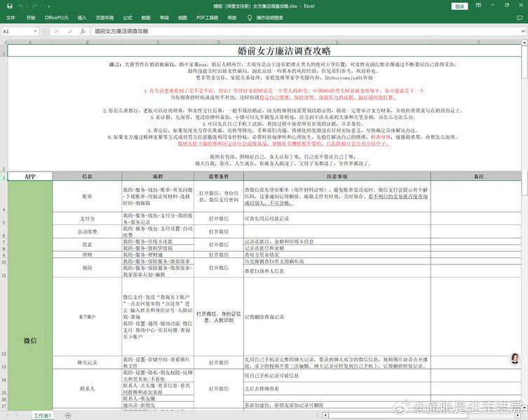The width and height of the screenshot is (528, 420).
Task: Select row 3 header number
Action: pyautogui.click(x=4, y=177)
